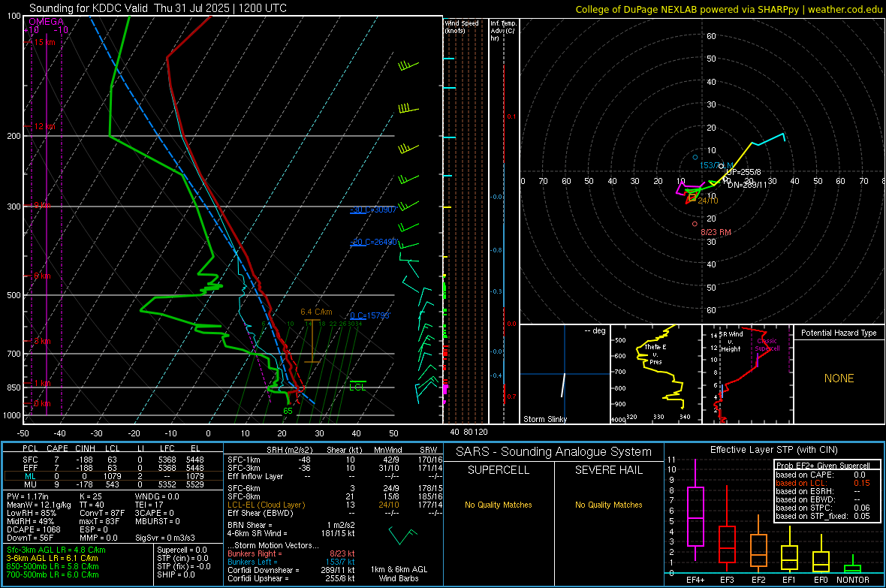886x588 pixels.
Task: Select the '6 km' height marker
Action: [42, 276]
